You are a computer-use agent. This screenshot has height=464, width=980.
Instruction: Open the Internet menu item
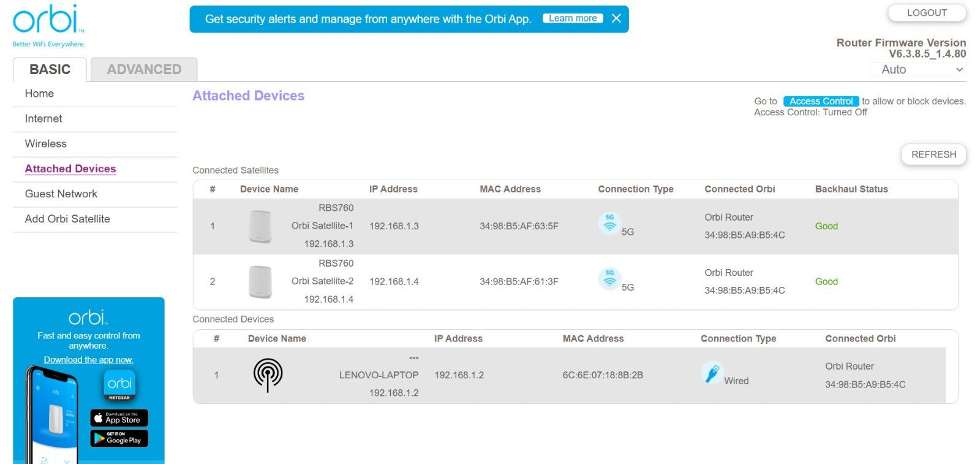43,118
